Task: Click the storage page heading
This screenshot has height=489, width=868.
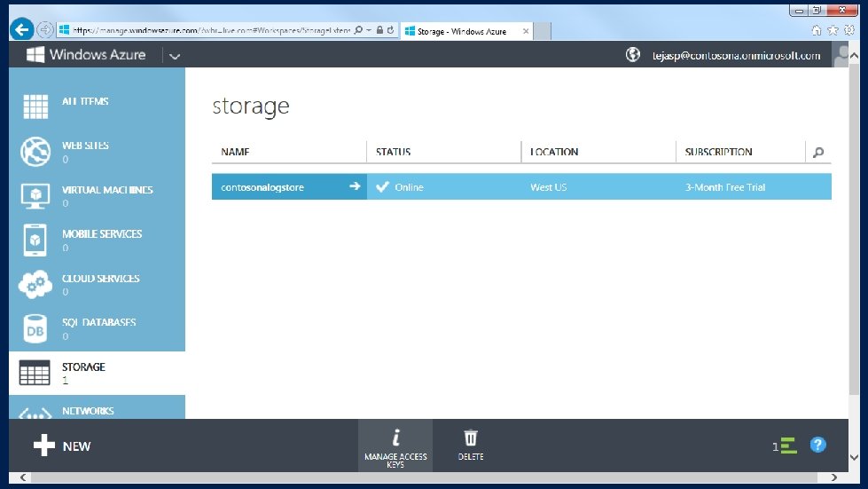Action: click(x=251, y=106)
